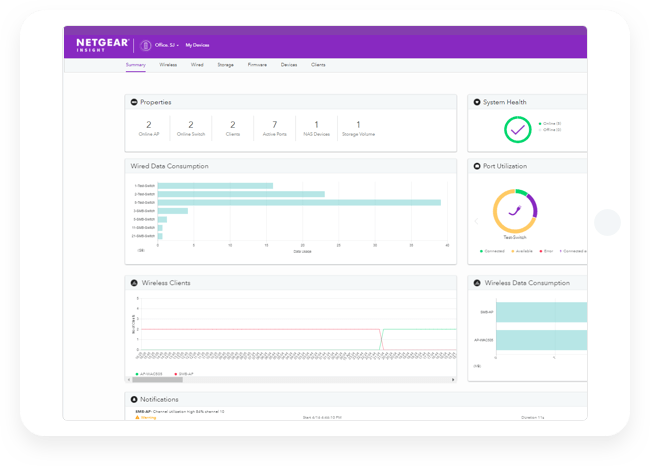Go to the Firmware tab

point(257,65)
